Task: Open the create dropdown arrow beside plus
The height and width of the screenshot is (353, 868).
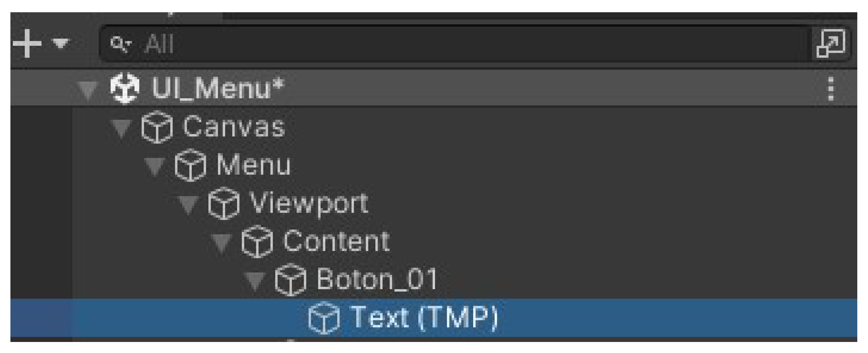Action: 61,44
